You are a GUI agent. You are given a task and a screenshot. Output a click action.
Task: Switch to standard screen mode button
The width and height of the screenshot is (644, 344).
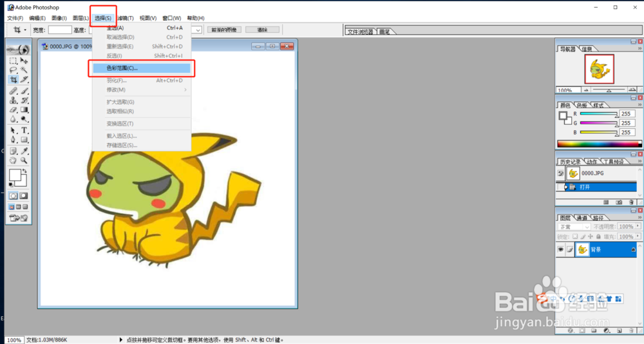(x=12, y=207)
